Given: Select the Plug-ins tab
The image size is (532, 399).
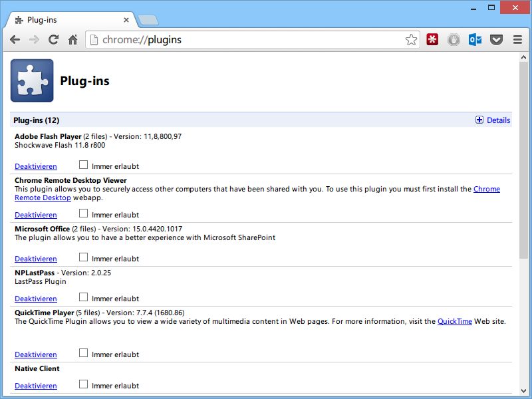Looking at the screenshot, I should point(71,20).
